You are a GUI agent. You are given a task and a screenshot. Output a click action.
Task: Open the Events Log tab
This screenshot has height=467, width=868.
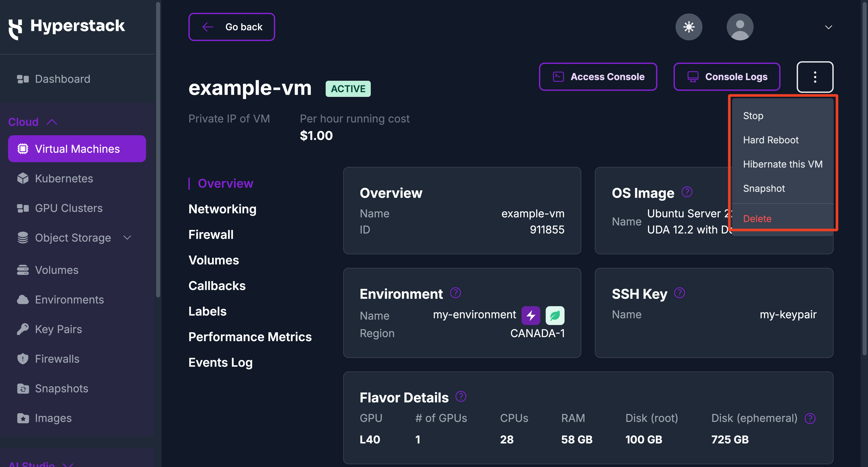coord(220,362)
